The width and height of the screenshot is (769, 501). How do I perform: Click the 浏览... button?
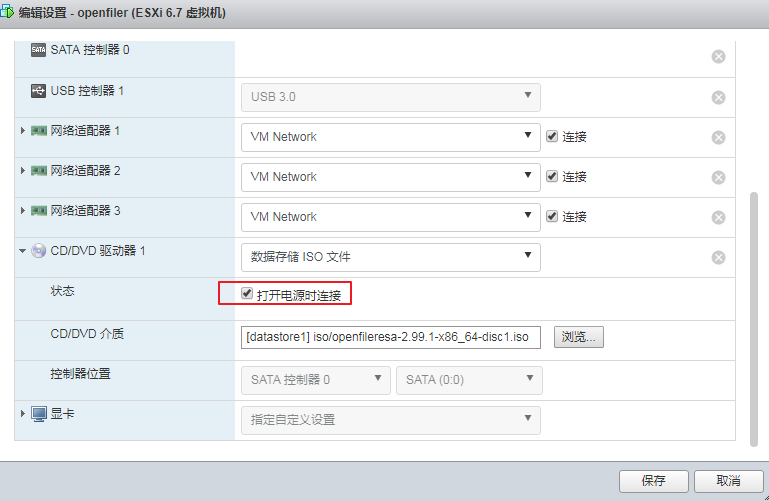click(x=578, y=337)
